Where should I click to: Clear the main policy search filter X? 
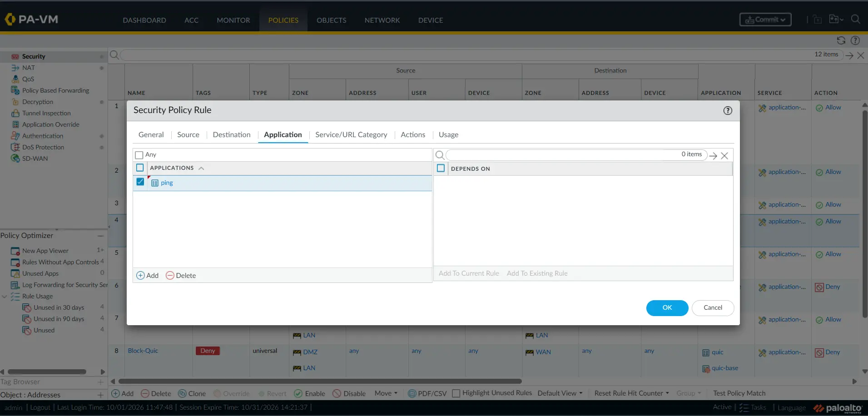[x=860, y=55]
